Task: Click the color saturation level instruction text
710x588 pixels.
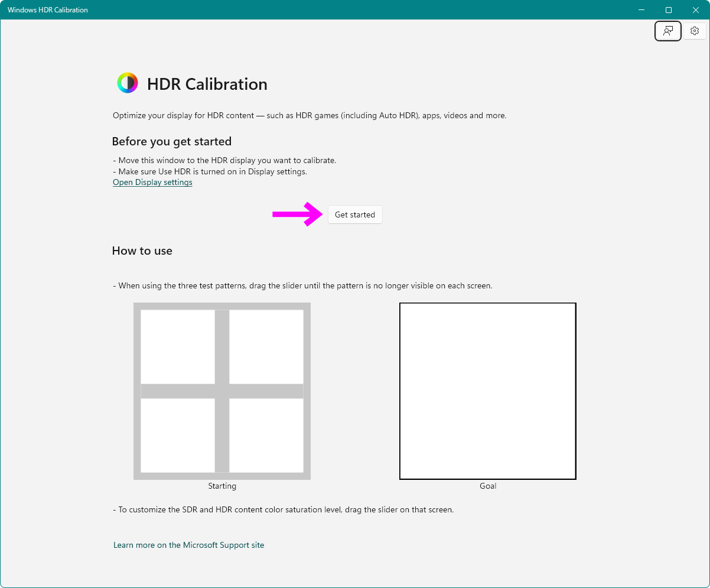Action: tap(284, 509)
